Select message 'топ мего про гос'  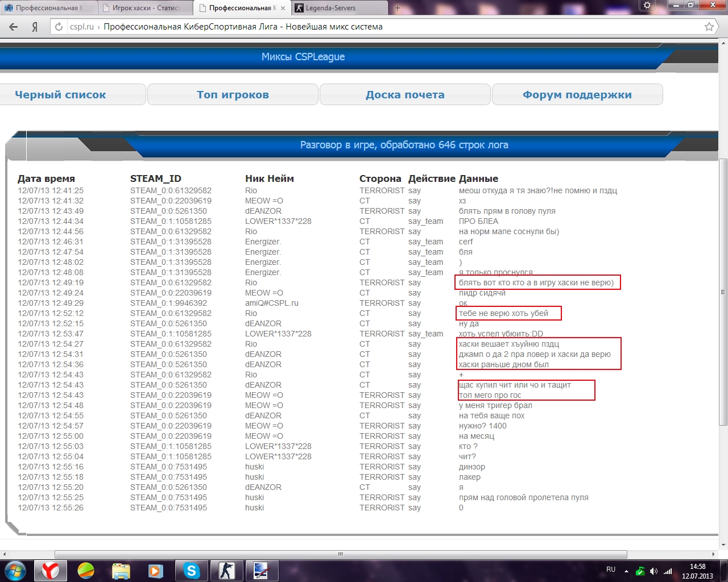490,395
